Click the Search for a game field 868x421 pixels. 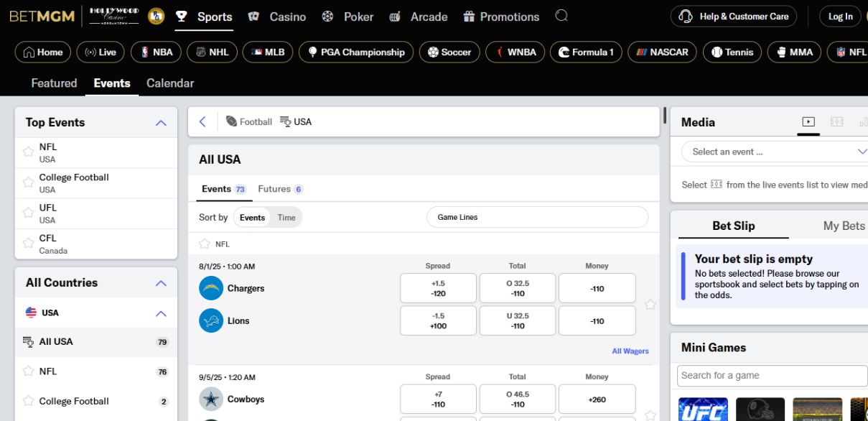click(x=772, y=375)
